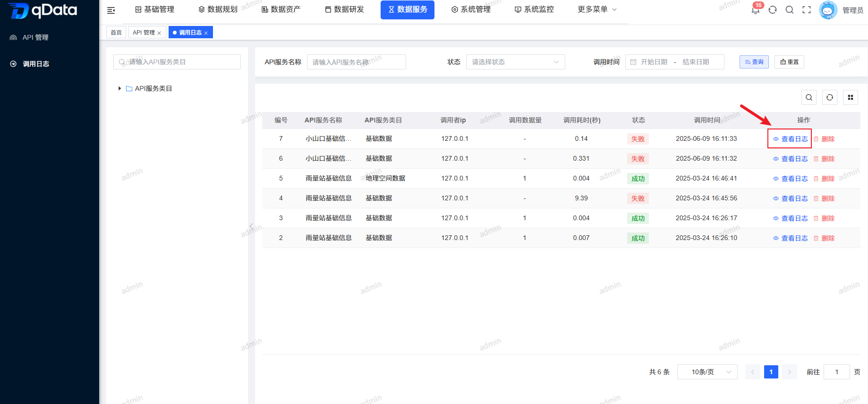Switch to the API 管理 tab
The image size is (868, 404).
[x=144, y=33]
